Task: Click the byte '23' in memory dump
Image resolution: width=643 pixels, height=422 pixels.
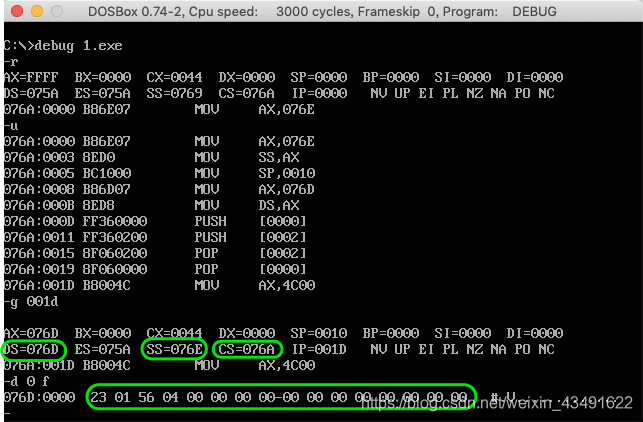Action: coord(98,397)
